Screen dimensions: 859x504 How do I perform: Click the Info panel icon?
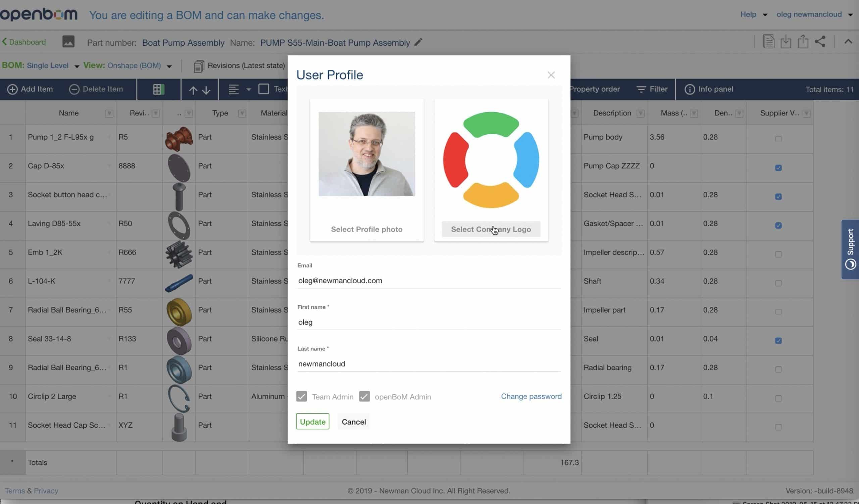click(x=689, y=89)
